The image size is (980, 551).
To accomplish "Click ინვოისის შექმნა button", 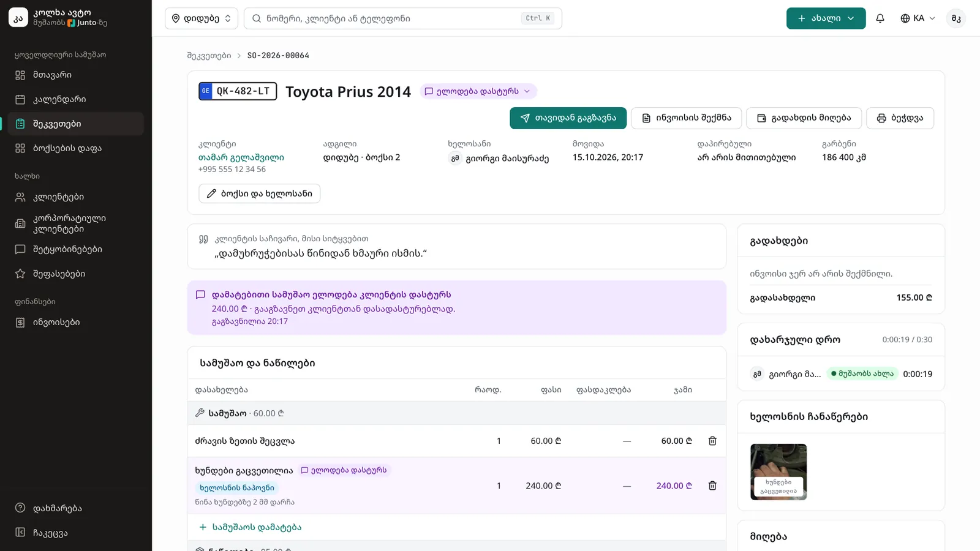I will click(x=686, y=118).
